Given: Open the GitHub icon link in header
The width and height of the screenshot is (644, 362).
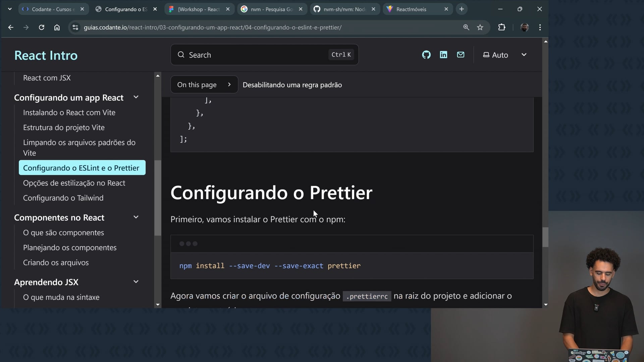Looking at the screenshot, I should [x=426, y=55].
